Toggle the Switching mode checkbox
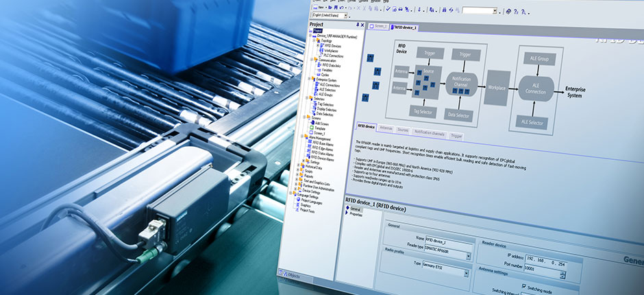 click(x=523, y=286)
